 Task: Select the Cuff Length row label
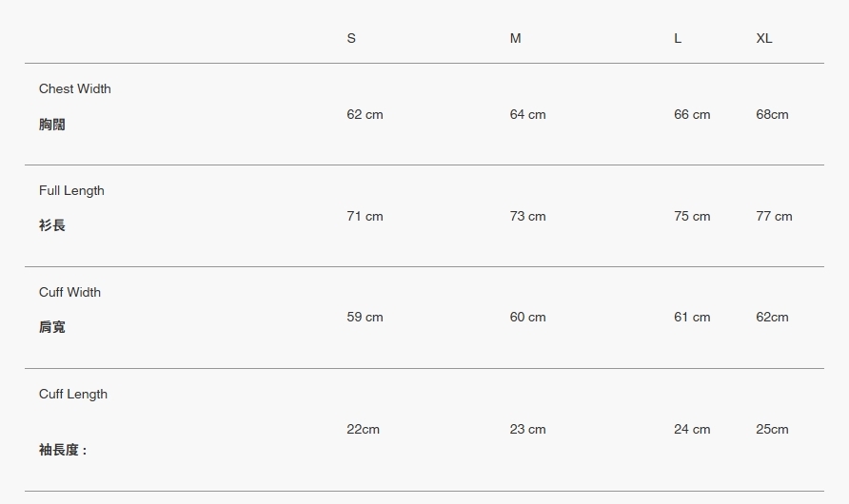pyautogui.click(x=73, y=394)
